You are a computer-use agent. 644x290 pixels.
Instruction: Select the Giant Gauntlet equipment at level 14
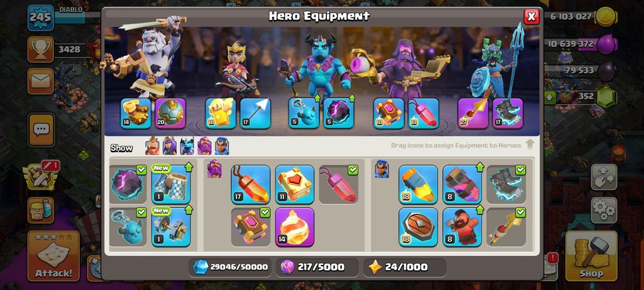[136, 113]
